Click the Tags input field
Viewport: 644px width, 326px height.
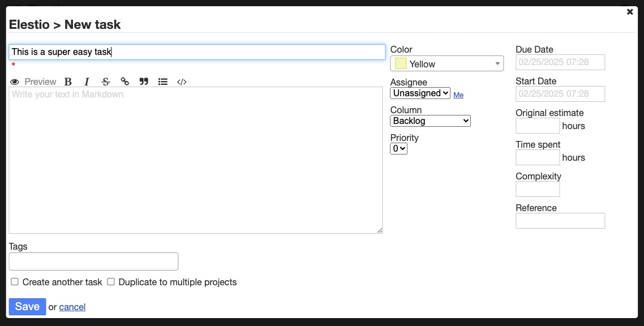tap(93, 261)
